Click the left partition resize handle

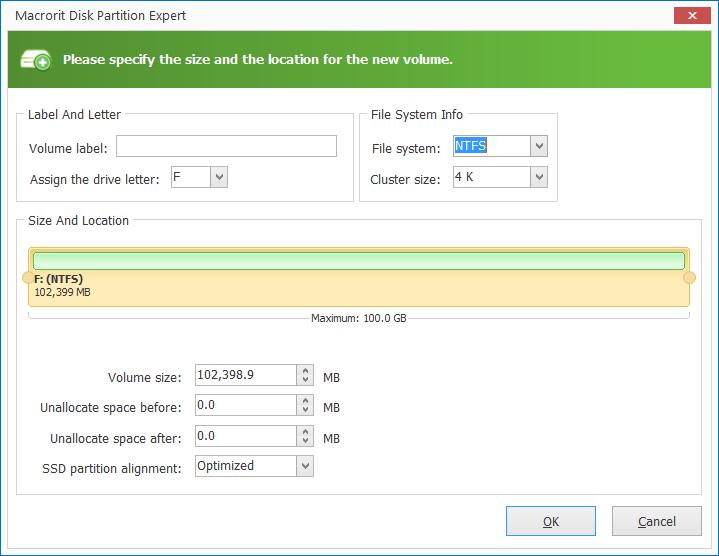(x=28, y=278)
